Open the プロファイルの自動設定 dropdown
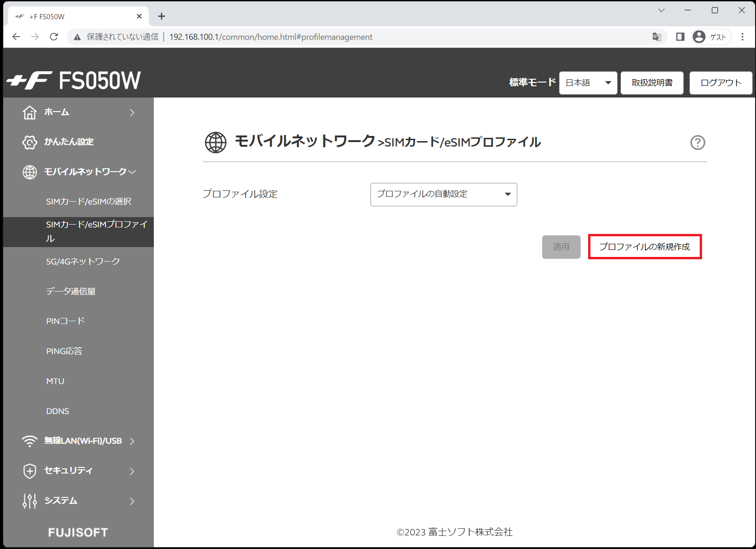 444,195
